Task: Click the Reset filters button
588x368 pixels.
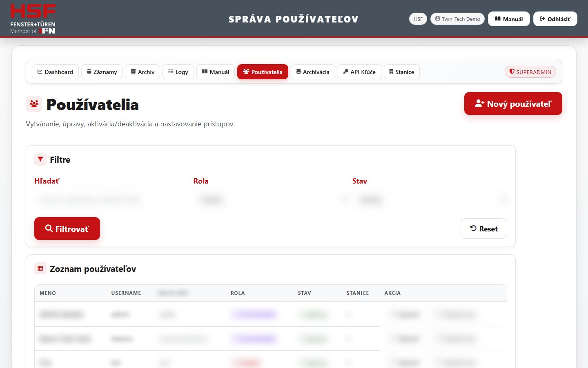Action: click(484, 229)
